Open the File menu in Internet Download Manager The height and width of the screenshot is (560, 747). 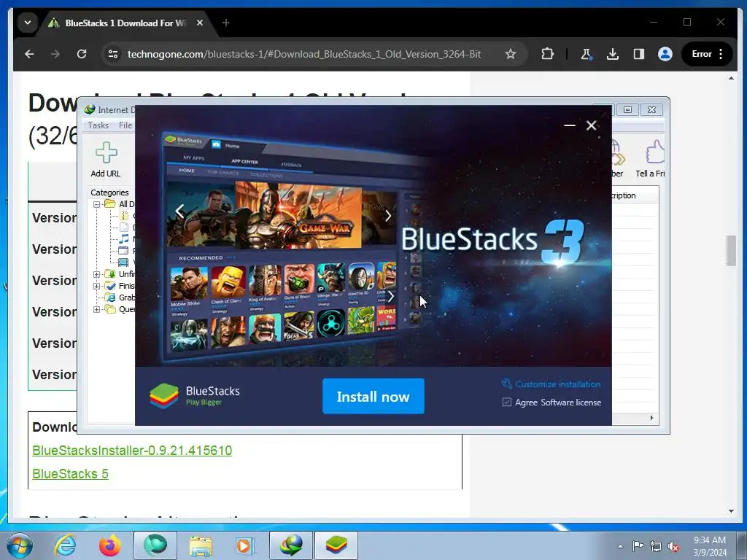coord(125,125)
